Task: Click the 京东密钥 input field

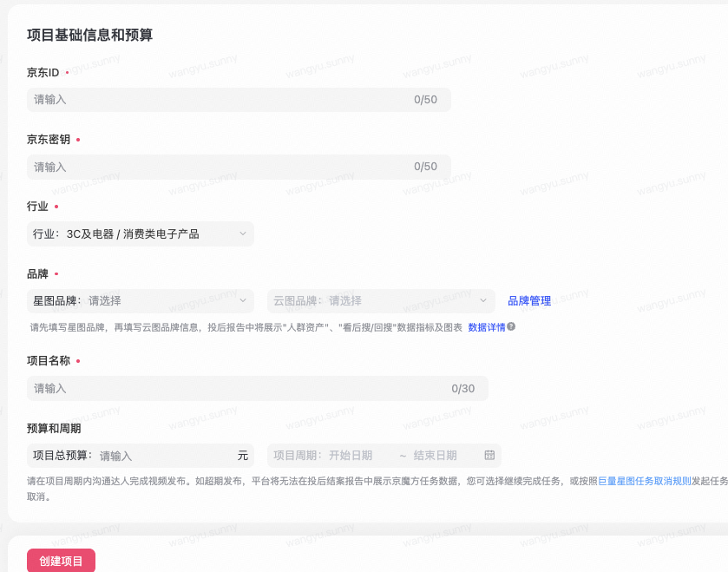Action: point(239,167)
